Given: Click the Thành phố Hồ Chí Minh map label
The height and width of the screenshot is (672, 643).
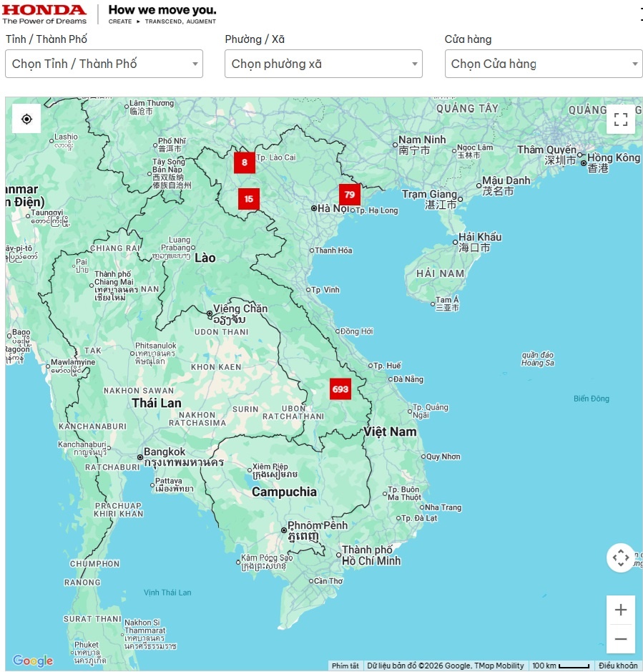Looking at the screenshot, I should 370,555.
